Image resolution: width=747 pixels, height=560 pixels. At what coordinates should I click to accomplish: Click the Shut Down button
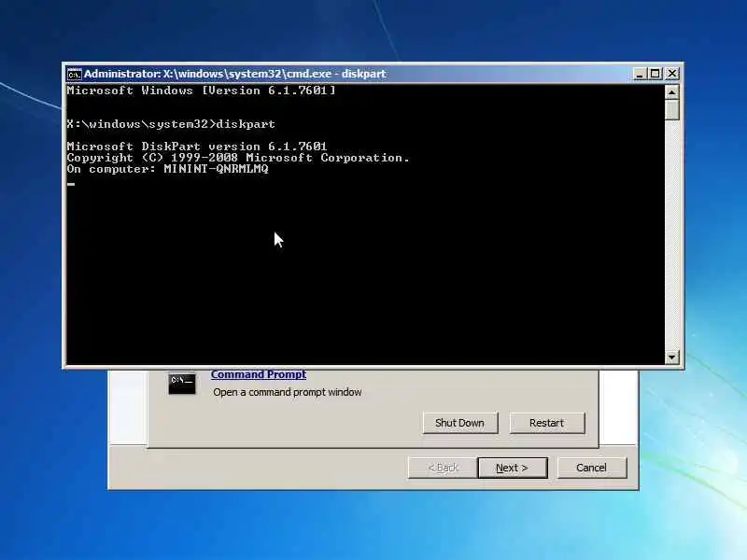(x=459, y=423)
